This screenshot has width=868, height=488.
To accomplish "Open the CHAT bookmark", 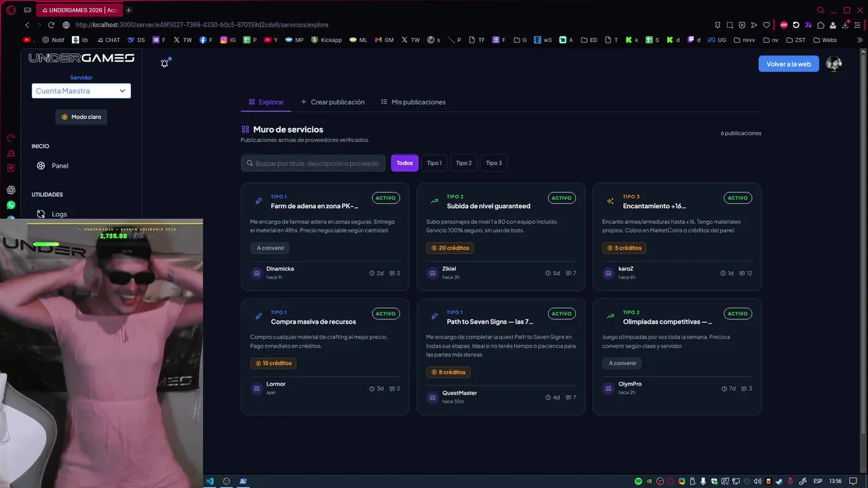I will tap(108, 40).
